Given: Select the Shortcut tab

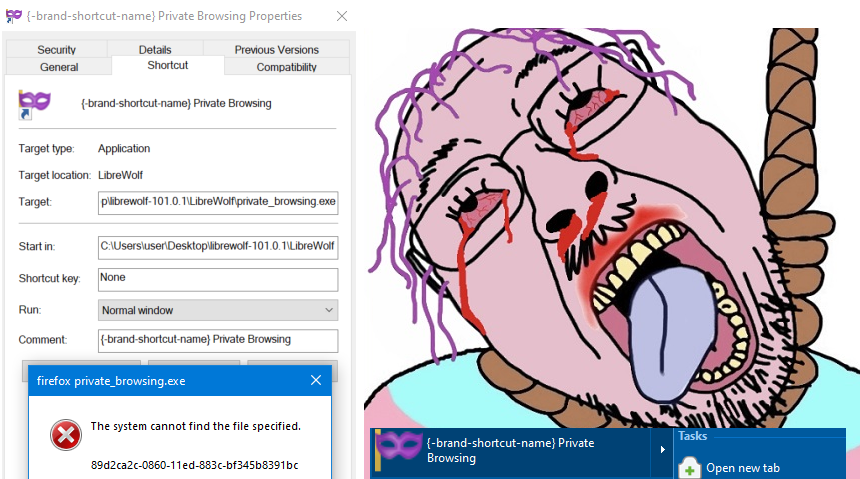Looking at the screenshot, I should pos(168,65).
